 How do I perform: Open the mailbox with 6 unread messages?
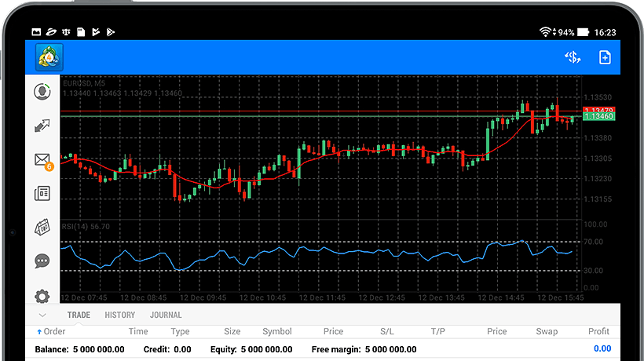coord(43,161)
